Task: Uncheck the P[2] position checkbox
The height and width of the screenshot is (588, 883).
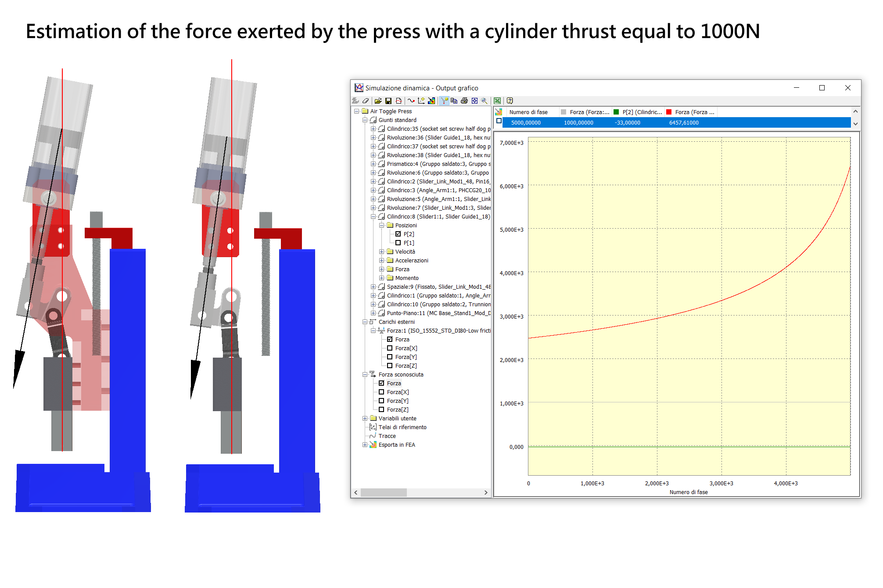Action: (x=398, y=234)
